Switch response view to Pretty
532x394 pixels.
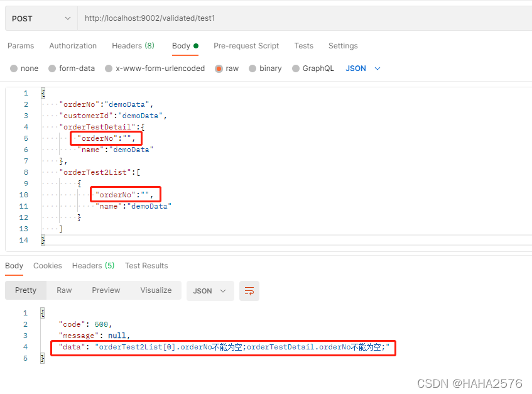tap(26, 290)
